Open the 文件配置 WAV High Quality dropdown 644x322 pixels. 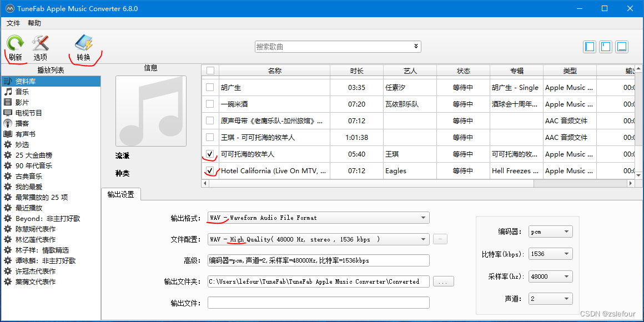[x=318, y=239]
